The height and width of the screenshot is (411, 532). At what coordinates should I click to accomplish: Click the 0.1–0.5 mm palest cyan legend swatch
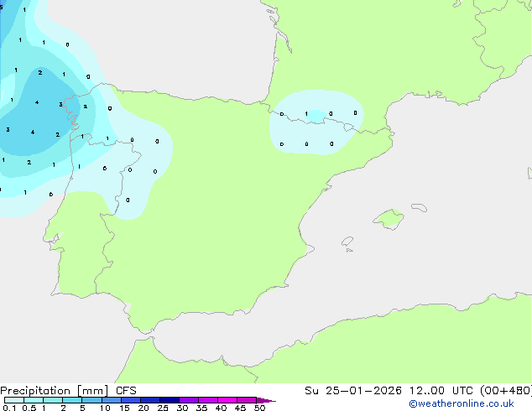point(14,400)
